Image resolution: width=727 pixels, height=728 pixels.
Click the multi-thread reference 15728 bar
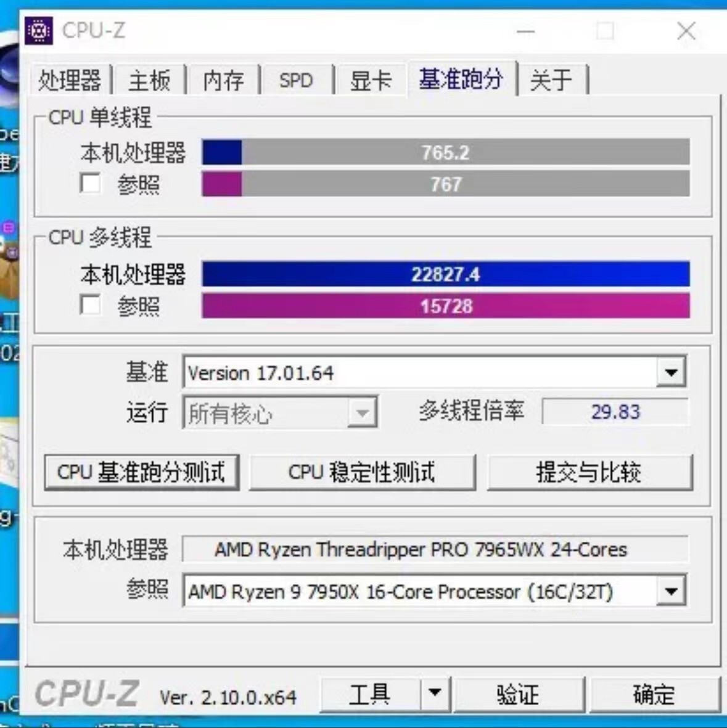pyautogui.click(x=446, y=306)
